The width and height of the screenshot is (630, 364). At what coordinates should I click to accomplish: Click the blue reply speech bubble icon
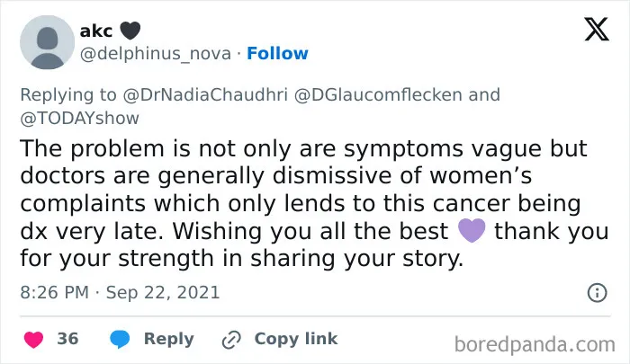pyautogui.click(x=120, y=339)
